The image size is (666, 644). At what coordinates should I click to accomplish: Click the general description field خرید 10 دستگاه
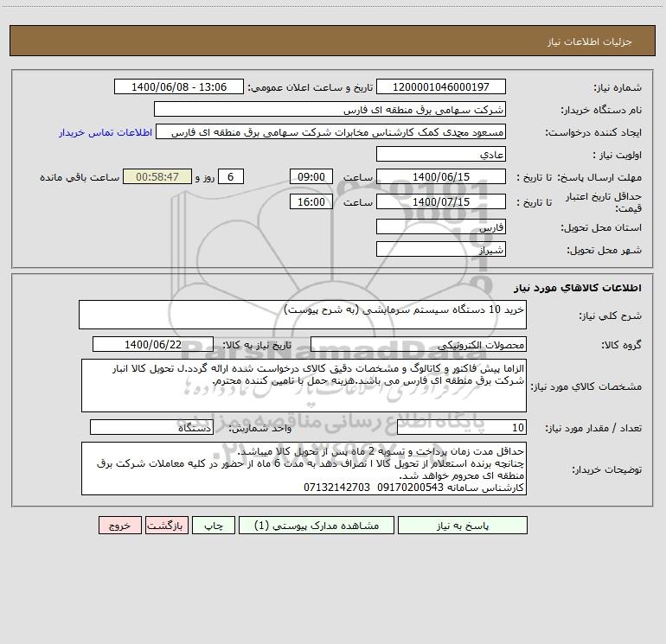[303, 315]
